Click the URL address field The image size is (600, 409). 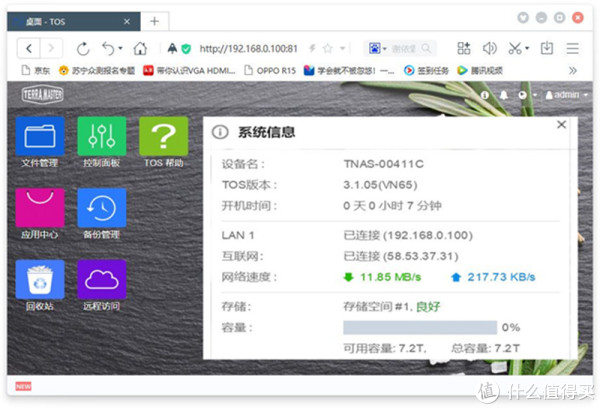(x=250, y=48)
